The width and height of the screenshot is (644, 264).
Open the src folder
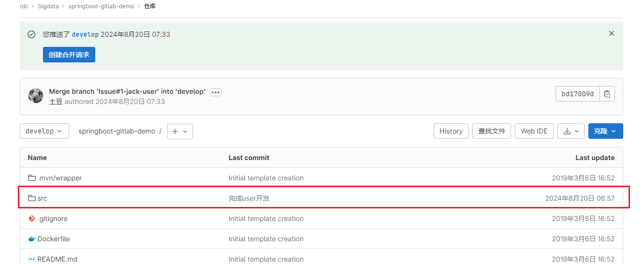click(x=42, y=198)
